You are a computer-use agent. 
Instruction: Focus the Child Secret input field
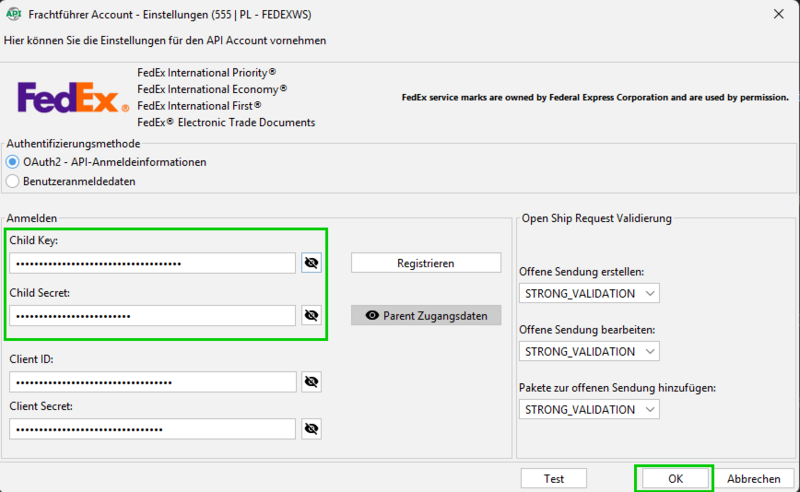pyautogui.click(x=153, y=315)
